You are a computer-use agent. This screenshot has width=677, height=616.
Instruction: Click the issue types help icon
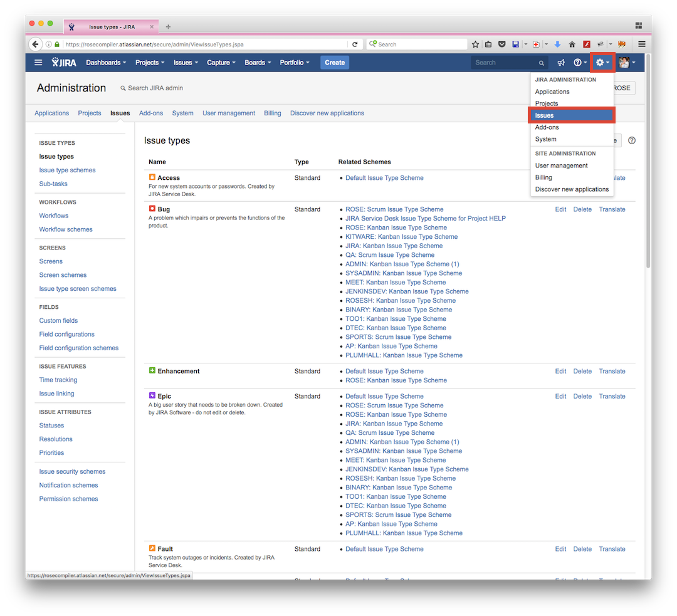coord(632,140)
